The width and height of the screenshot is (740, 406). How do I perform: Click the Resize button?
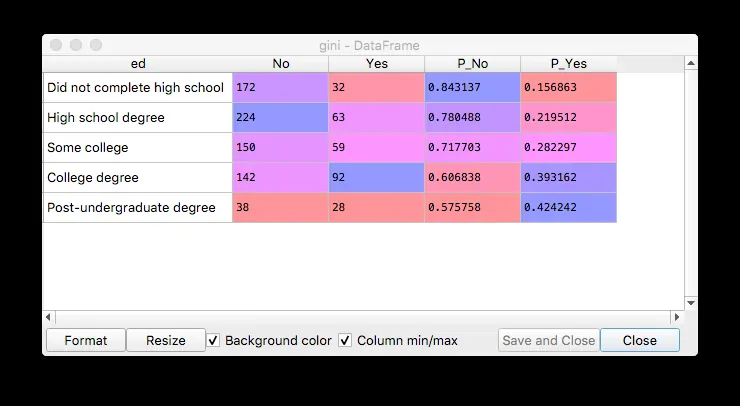[x=166, y=340]
